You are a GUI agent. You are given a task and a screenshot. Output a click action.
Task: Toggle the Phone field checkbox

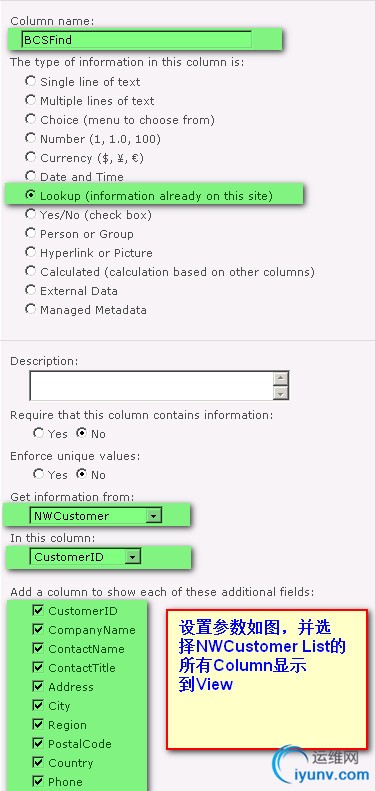click(38, 781)
